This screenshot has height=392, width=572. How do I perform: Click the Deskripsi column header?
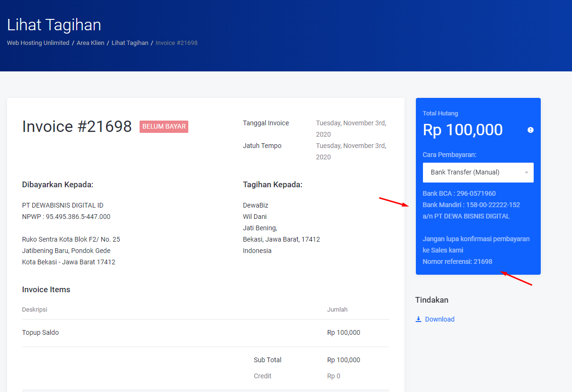[35, 310]
